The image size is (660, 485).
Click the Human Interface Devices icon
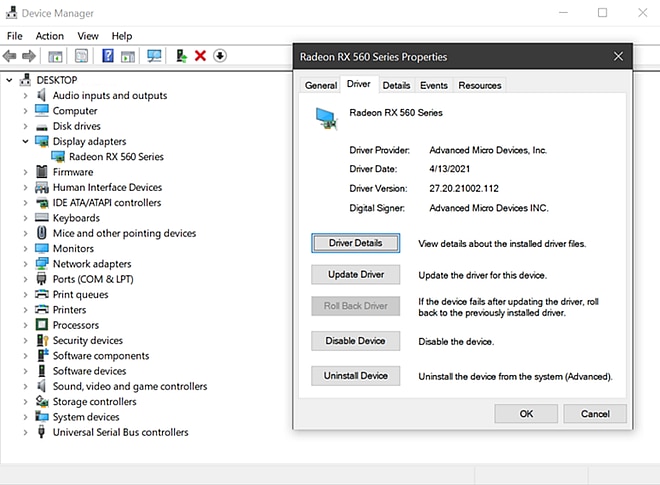[42, 187]
